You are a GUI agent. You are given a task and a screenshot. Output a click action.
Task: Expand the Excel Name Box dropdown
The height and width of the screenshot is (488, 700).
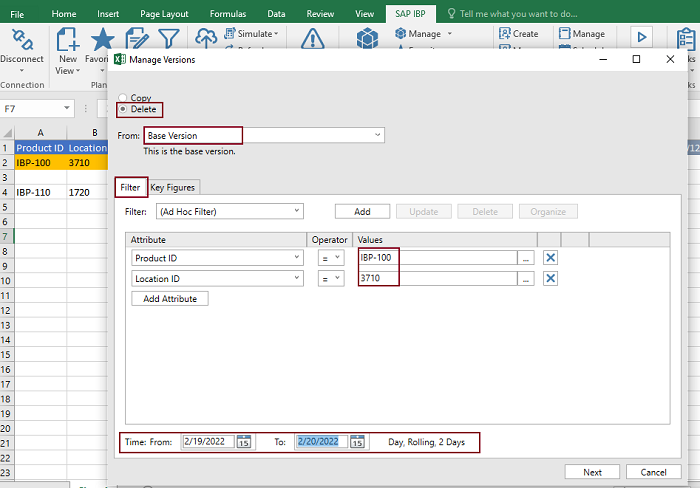67,108
